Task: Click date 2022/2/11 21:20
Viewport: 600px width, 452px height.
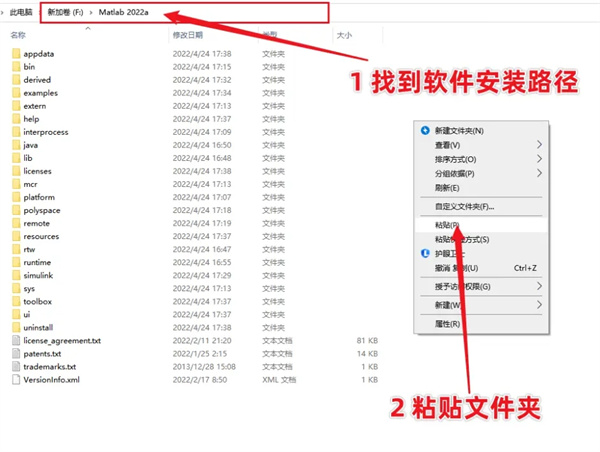Action: pyautogui.click(x=202, y=341)
